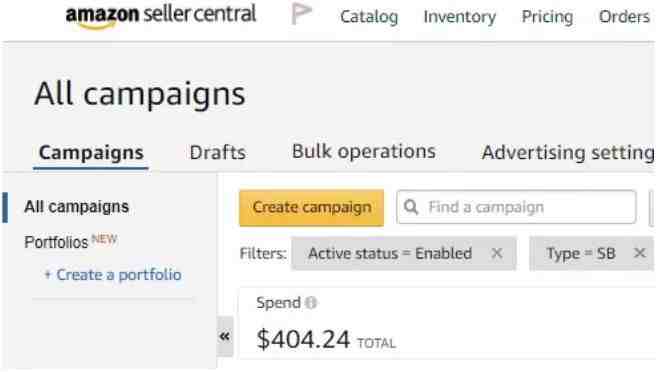Select All campaigns in sidebar

tap(77, 207)
